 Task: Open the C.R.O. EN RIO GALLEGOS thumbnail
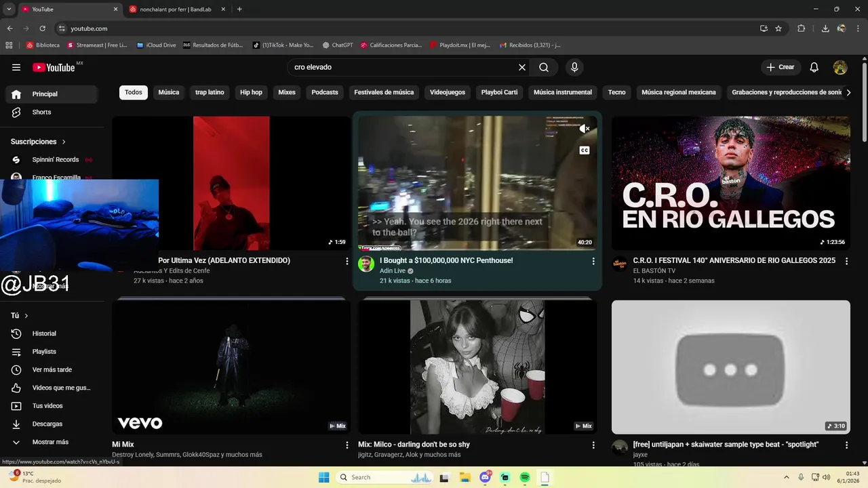(730, 183)
